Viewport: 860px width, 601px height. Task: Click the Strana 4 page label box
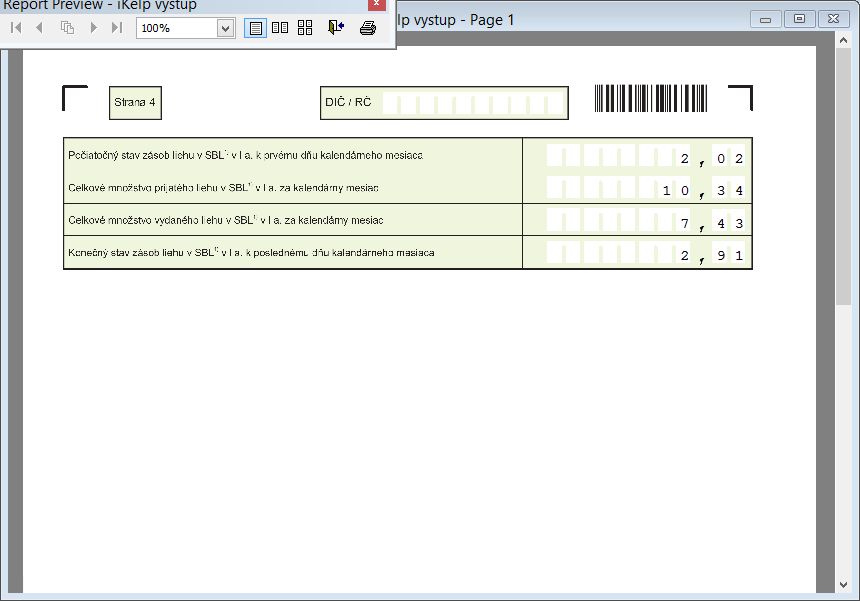135,103
